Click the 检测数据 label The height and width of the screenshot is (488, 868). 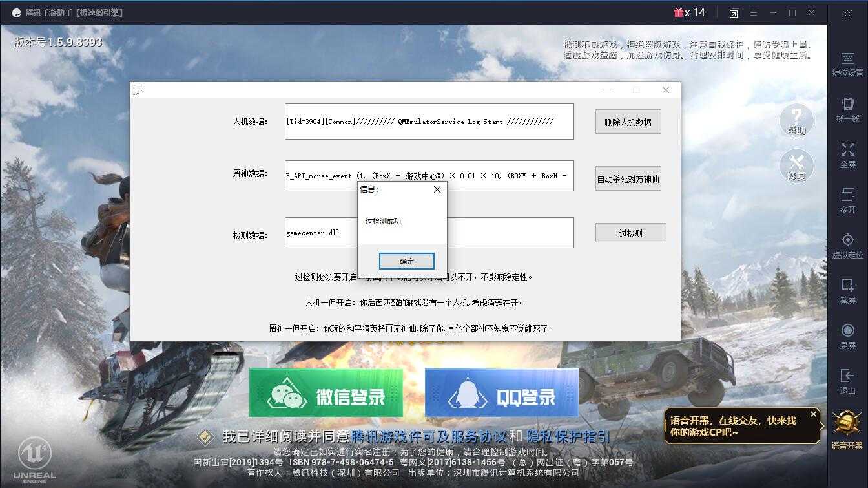pyautogui.click(x=250, y=235)
